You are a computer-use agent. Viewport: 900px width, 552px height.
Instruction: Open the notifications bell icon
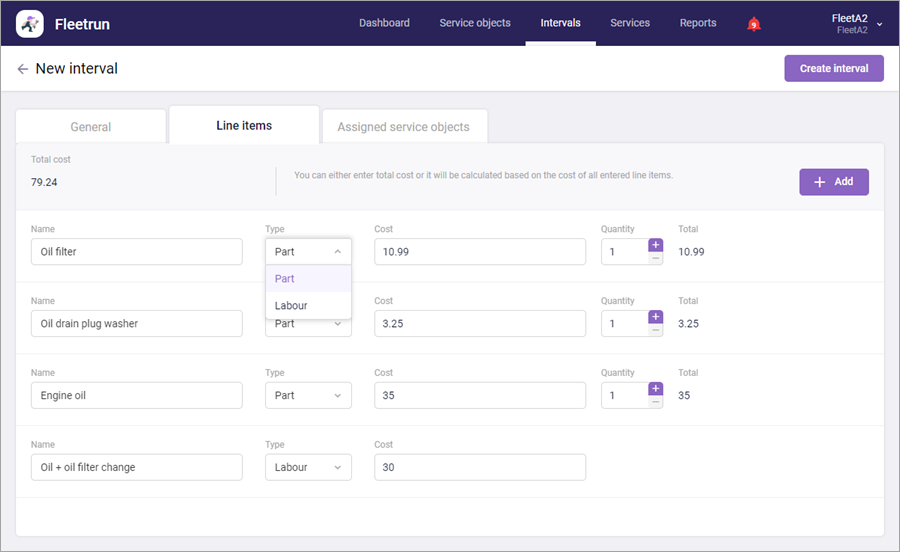(754, 24)
